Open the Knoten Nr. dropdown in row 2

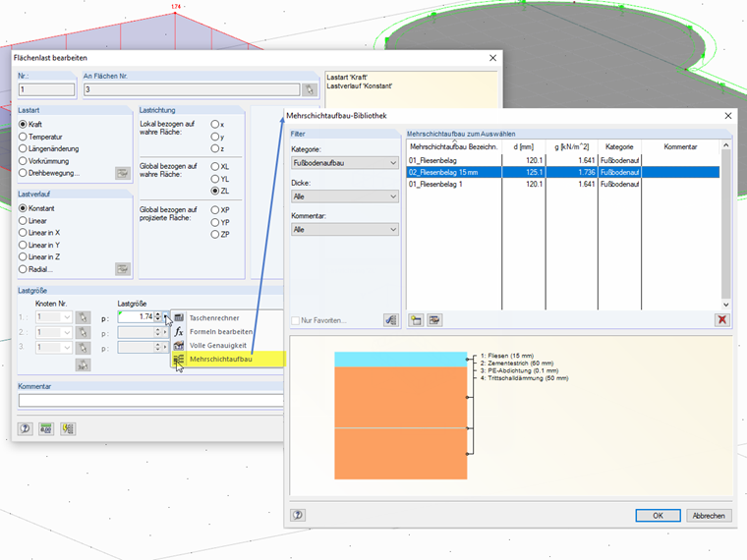[67, 332]
